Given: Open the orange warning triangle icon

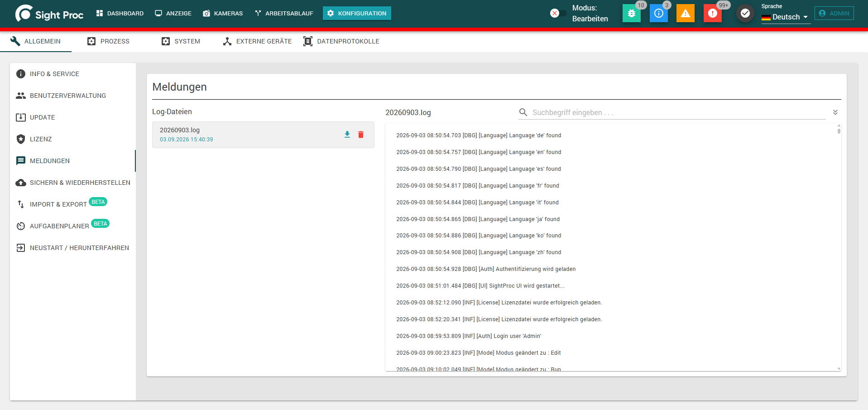Looking at the screenshot, I should point(686,13).
